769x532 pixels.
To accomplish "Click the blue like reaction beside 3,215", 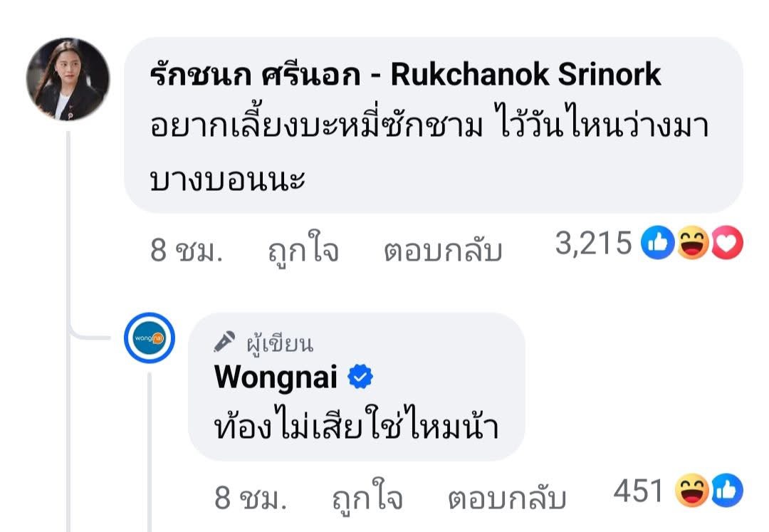I will (657, 242).
